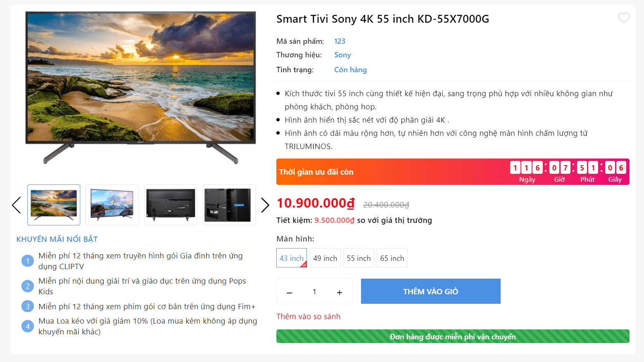Click the right arrow to view next image
The height and width of the screenshot is (362, 644).
(265, 205)
